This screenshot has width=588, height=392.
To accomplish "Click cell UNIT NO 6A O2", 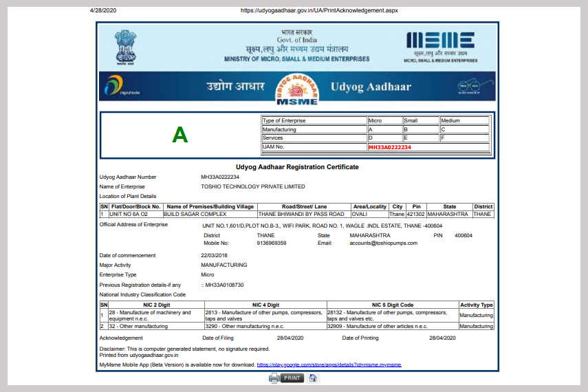I will coord(135,214).
